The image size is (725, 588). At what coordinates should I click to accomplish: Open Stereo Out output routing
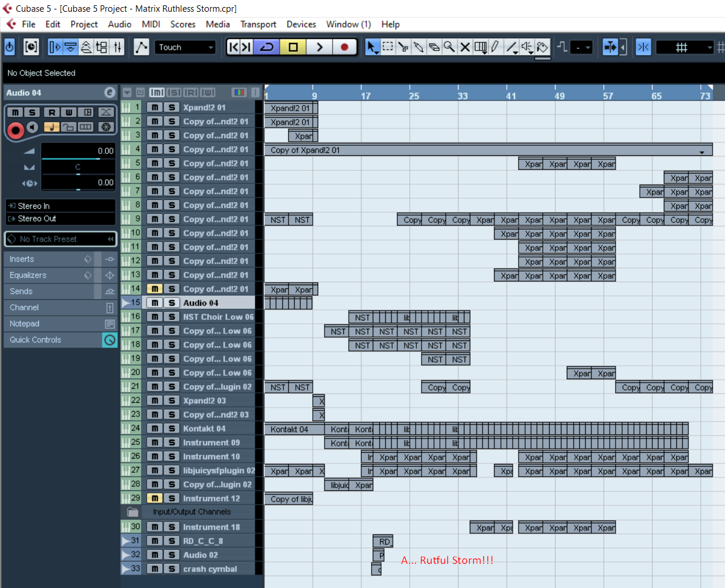point(61,219)
